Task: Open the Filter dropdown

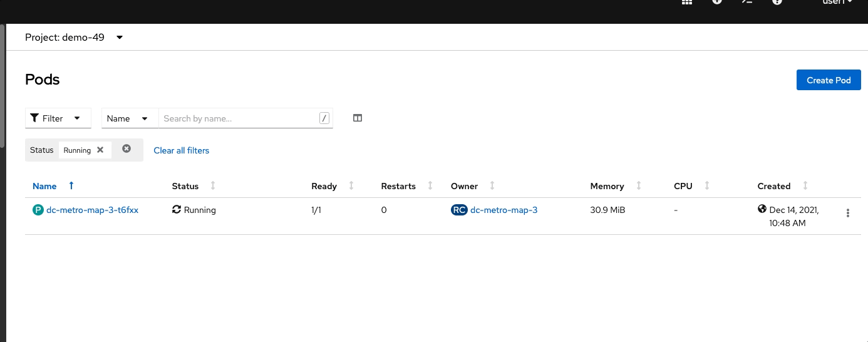Action: point(58,118)
